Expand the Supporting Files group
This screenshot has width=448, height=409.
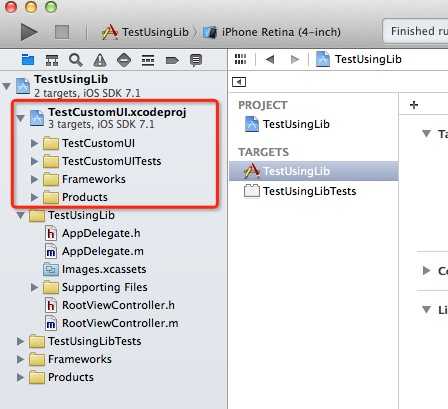pos(34,287)
